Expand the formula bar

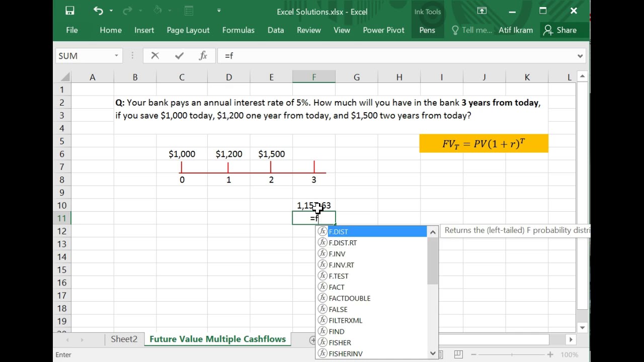click(580, 56)
